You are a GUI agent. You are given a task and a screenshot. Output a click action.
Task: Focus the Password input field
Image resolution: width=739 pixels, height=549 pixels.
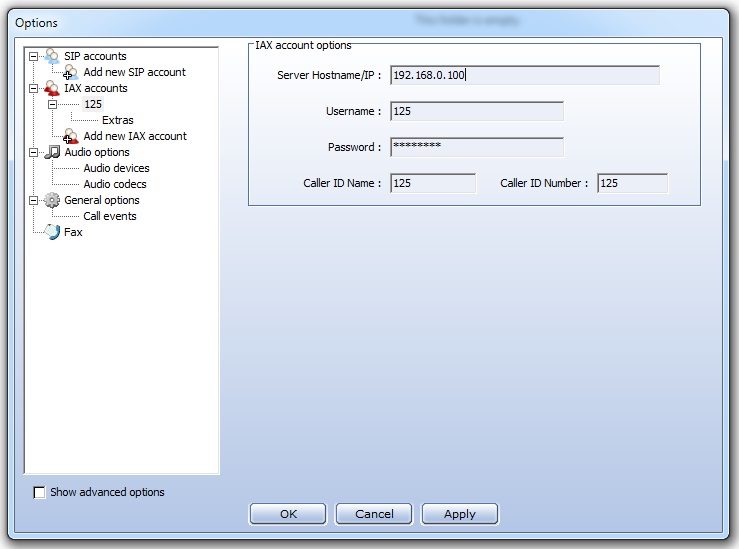click(x=476, y=147)
